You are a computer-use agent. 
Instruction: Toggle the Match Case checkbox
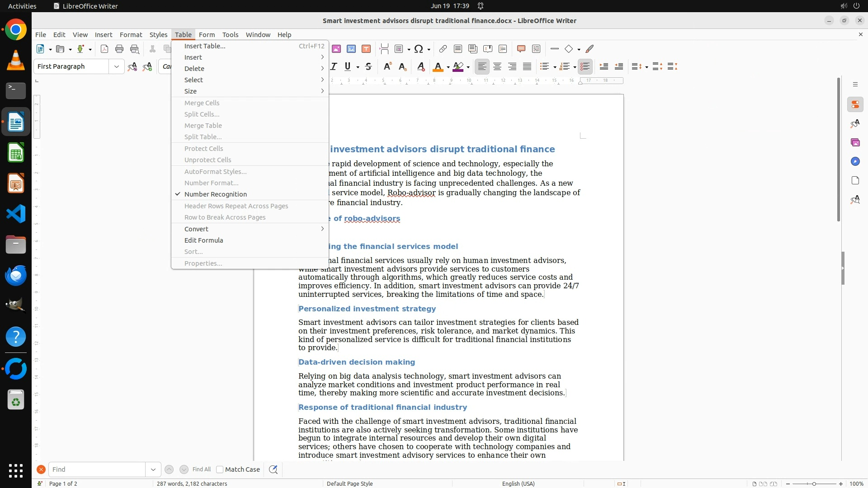(220, 469)
